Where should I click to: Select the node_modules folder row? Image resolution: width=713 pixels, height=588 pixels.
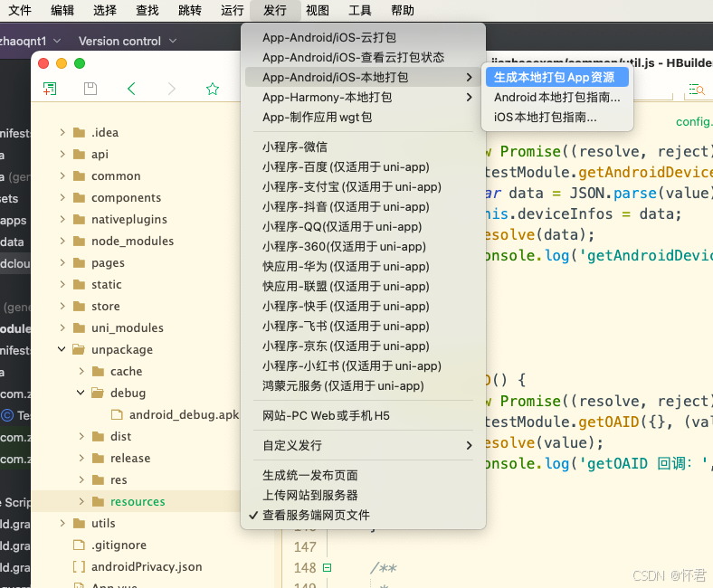tap(136, 241)
